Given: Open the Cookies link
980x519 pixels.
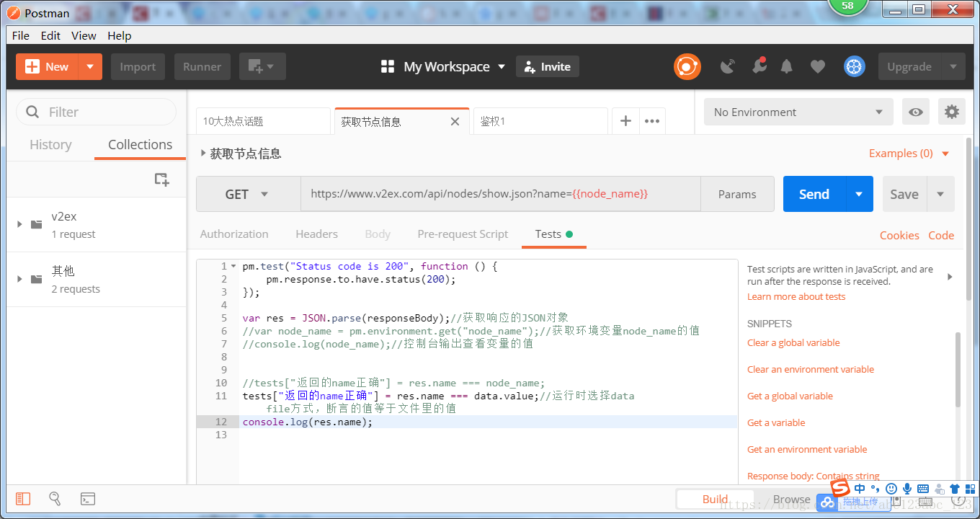Looking at the screenshot, I should (x=899, y=235).
